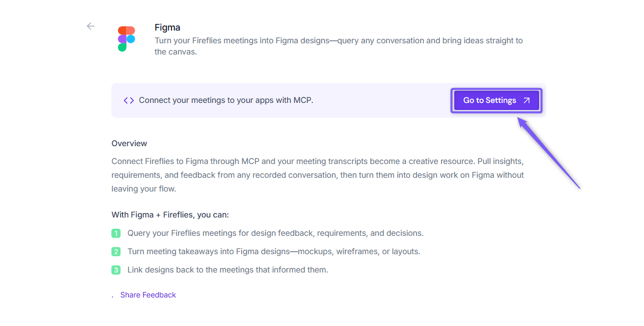Screen dimensions: 644x326
Task: Click 'With Figma + Fireflies, you can' heading
Action: (x=170, y=215)
